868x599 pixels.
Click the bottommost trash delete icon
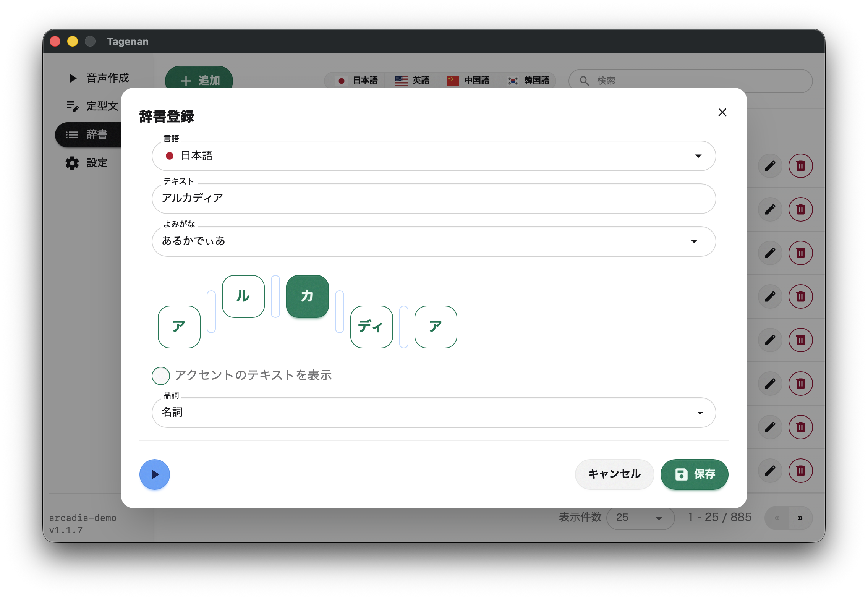pos(800,470)
